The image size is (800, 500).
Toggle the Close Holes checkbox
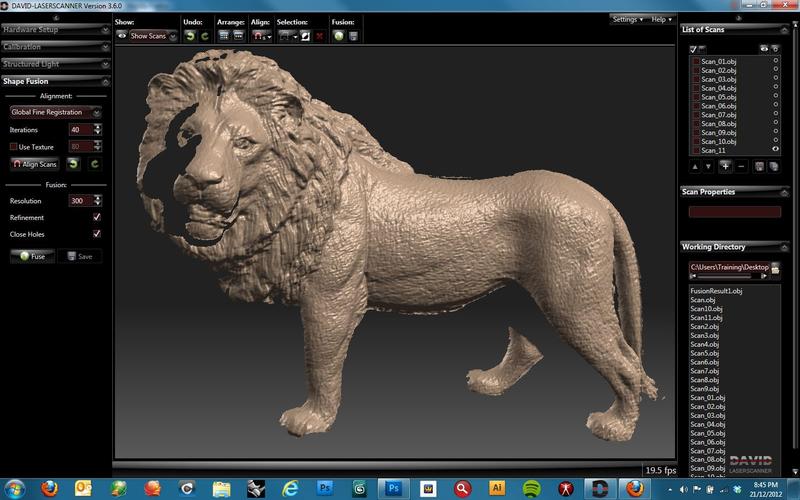click(x=96, y=234)
